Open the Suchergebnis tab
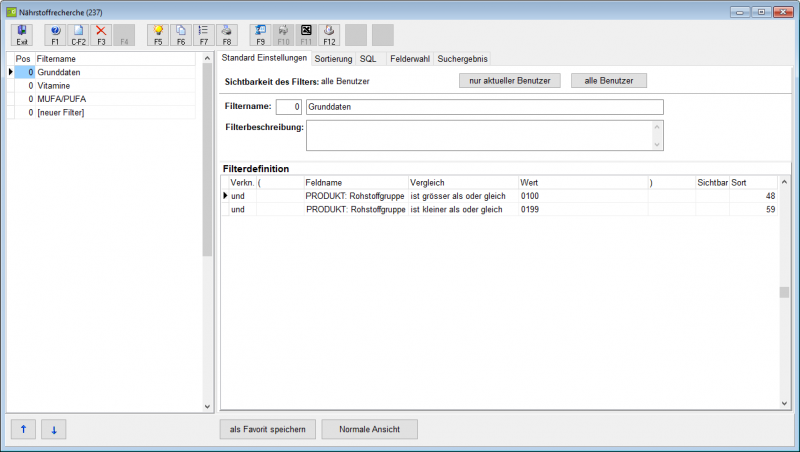This screenshot has width=800, height=452. [463, 59]
